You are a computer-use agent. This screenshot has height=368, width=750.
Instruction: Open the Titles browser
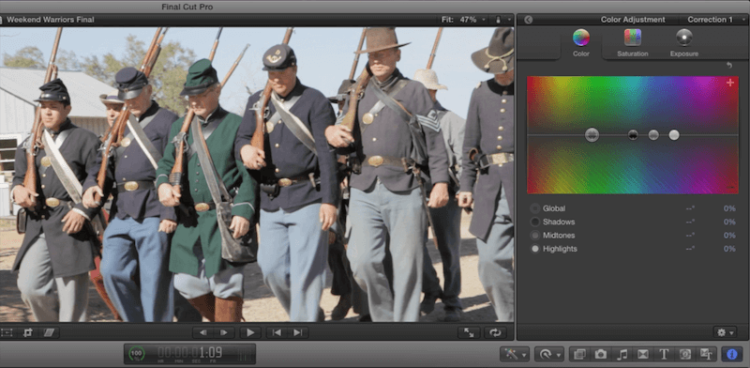click(664, 354)
